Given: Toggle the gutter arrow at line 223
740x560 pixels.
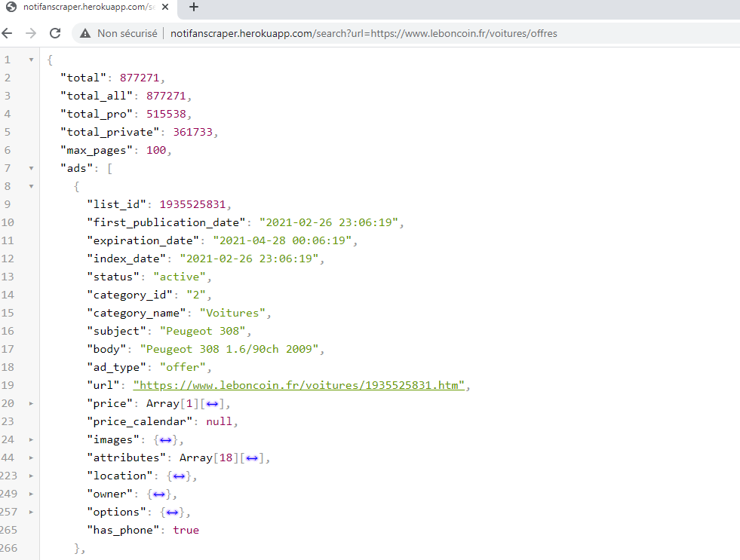Looking at the screenshot, I should tap(31, 476).
